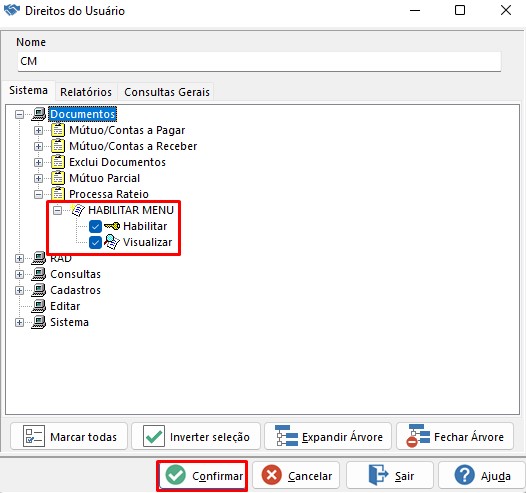
Task: Open the Consultas Gerais tab
Action: (167, 92)
